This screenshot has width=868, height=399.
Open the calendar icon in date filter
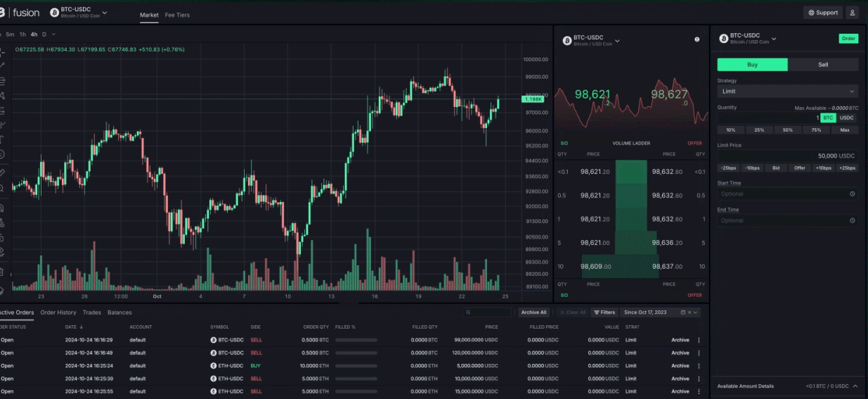point(683,312)
